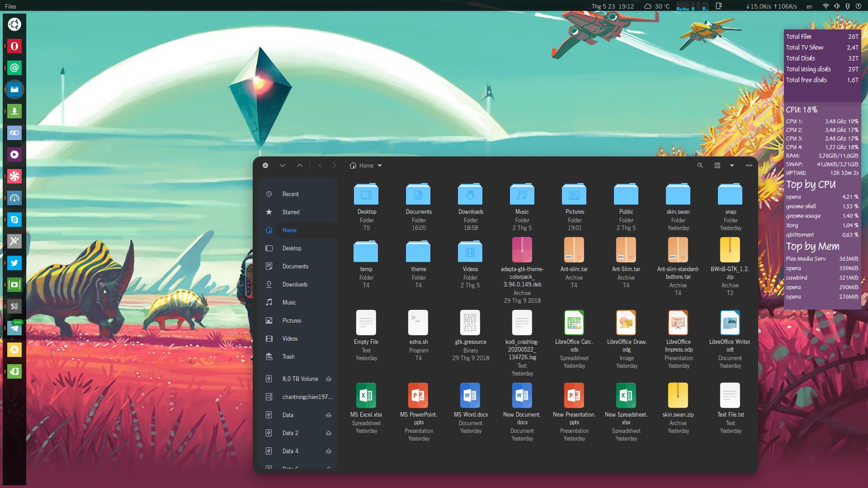Open the Google Drive app in dock

tap(14, 350)
